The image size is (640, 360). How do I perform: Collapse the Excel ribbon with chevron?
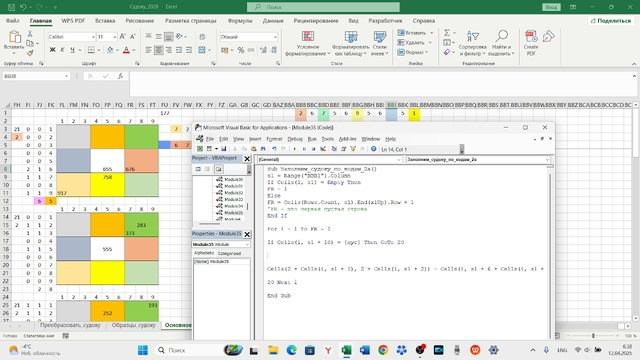coord(634,64)
